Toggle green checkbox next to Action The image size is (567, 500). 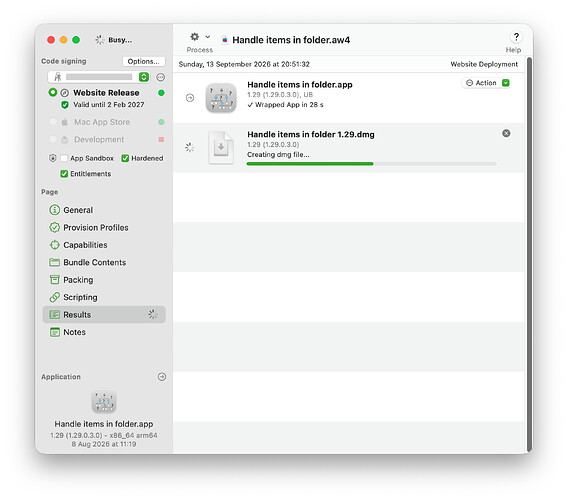coord(506,83)
